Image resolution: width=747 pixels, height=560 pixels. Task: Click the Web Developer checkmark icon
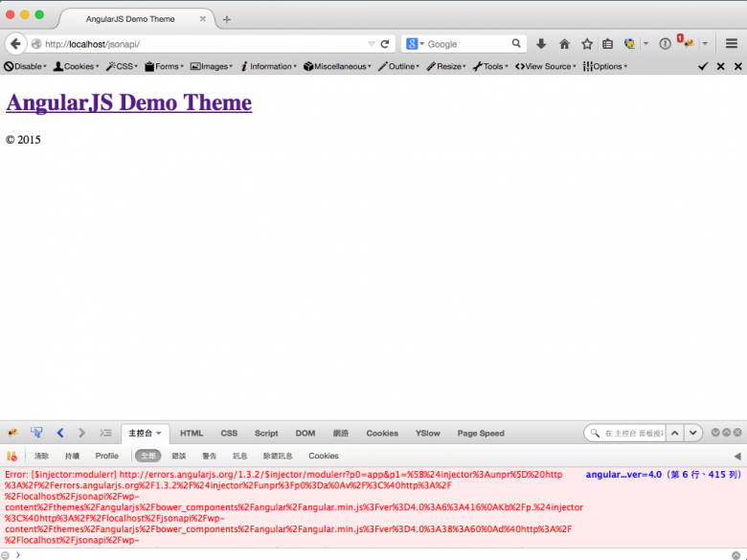703,67
